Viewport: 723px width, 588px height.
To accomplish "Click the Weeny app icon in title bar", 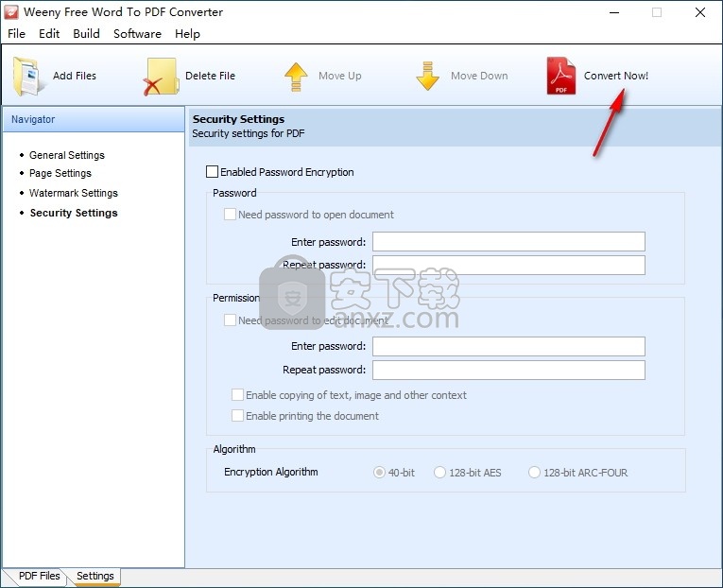I will (x=11, y=12).
